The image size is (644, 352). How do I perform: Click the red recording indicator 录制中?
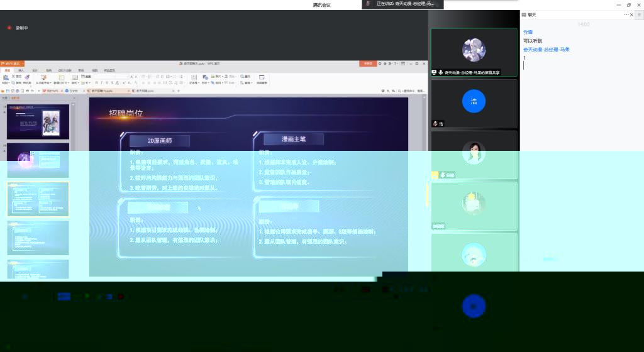tap(18, 28)
